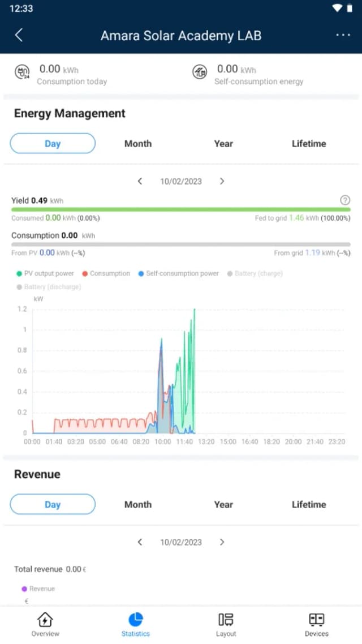Tap the Consumption today plug icon
Image resolution: width=362 pixels, height=644 pixels.
pyautogui.click(x=21, y=72)
